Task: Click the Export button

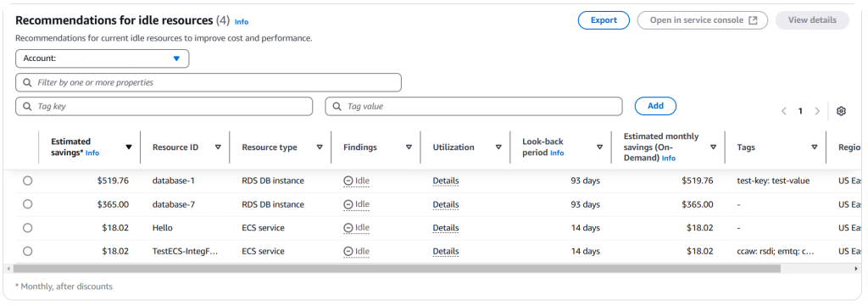Action: pyautogui.click(x=604, y=20)
